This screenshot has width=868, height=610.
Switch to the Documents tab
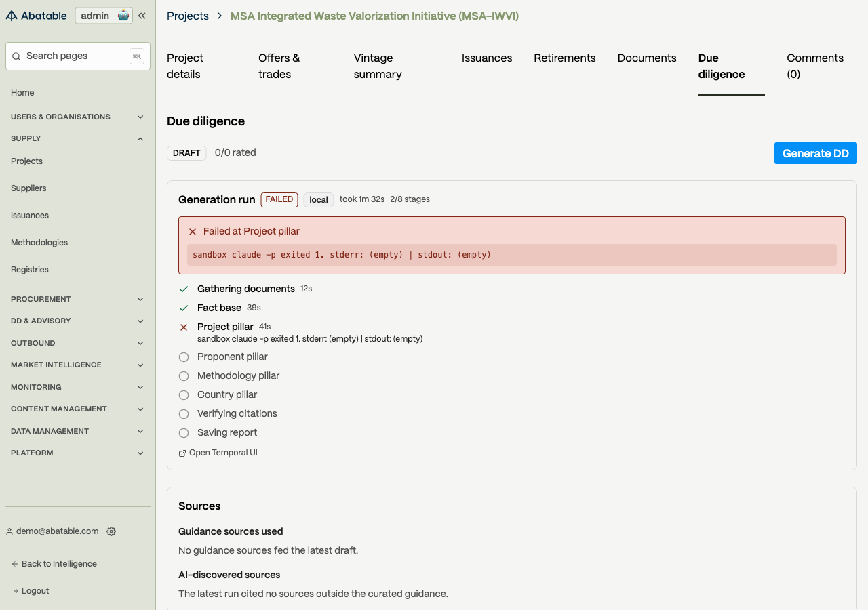tap(647, 58)
